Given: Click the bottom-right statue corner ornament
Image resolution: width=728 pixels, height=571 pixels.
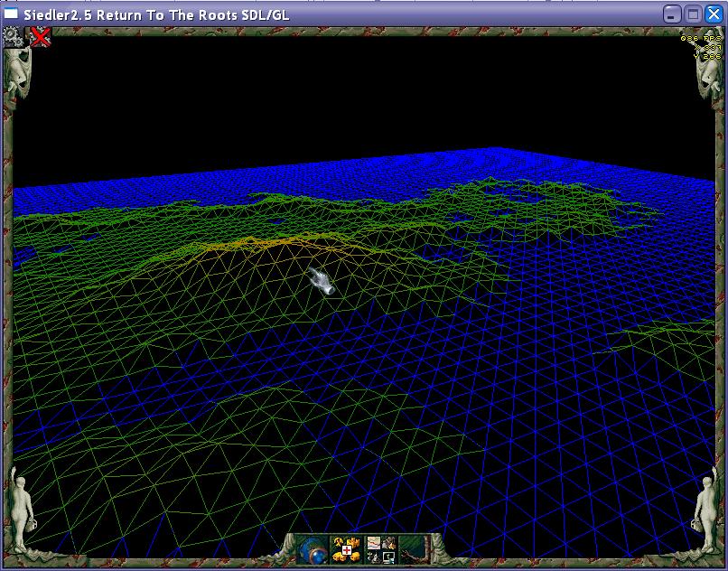Looking at the screenshot, I should [707, 510].
